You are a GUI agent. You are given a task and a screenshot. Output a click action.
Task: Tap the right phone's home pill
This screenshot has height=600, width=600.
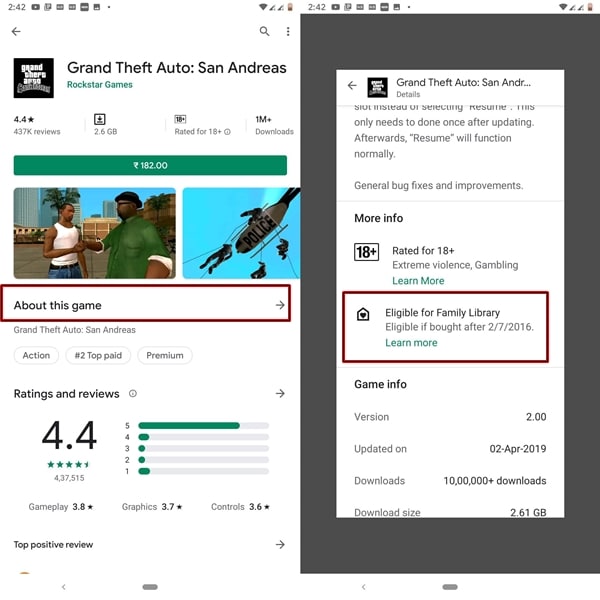pyautogui.click(x=450, y=587)
